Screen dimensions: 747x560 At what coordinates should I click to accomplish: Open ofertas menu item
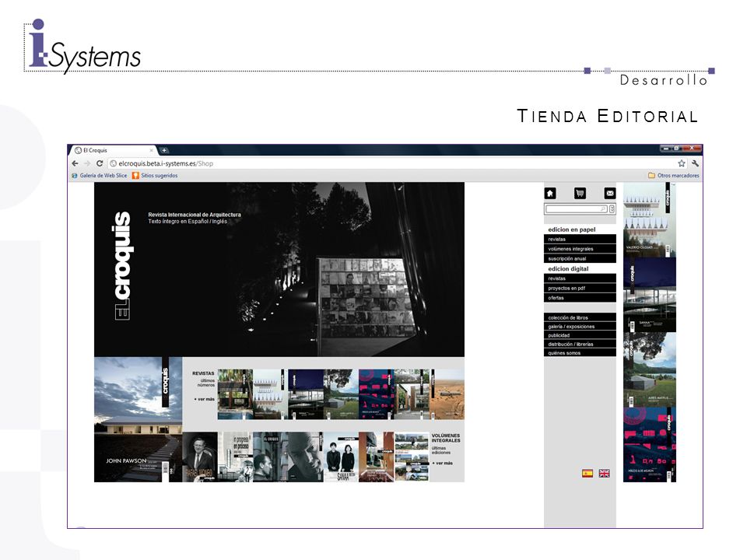pyautogui.click(x=580, y=298)
